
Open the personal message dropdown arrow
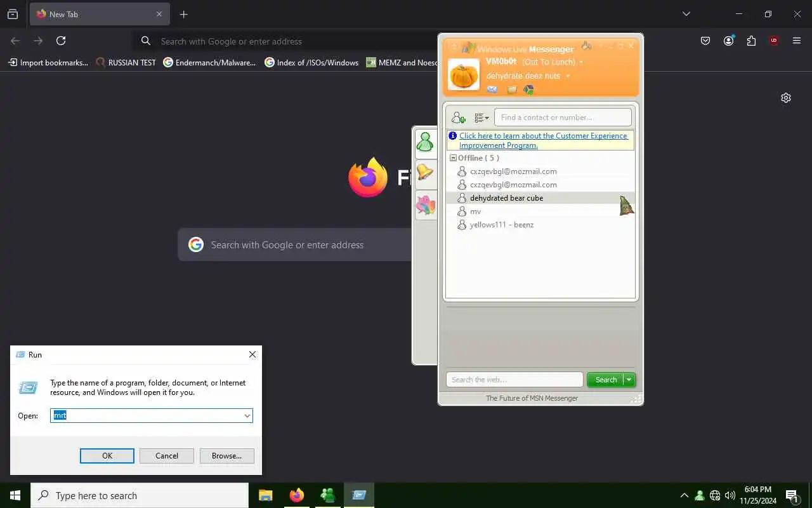pos(568,76)
